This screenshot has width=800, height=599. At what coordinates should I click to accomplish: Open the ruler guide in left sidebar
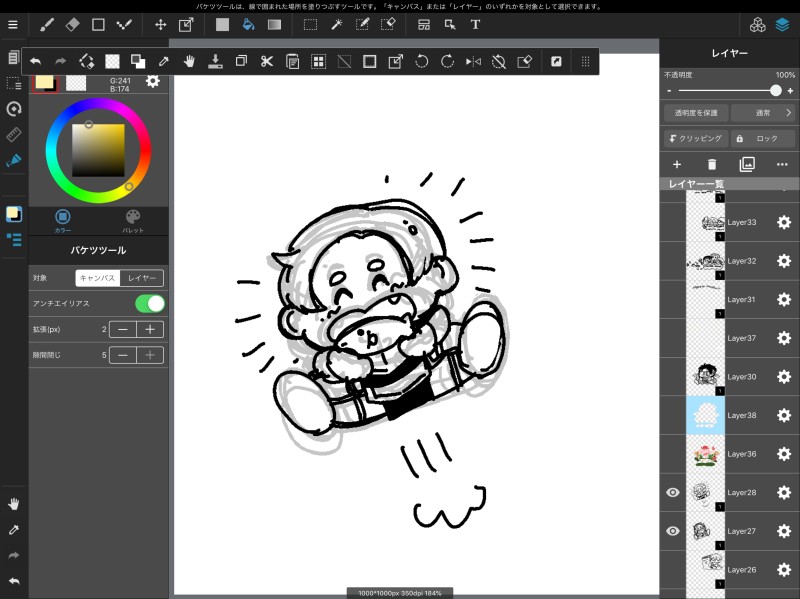(14, 134)
